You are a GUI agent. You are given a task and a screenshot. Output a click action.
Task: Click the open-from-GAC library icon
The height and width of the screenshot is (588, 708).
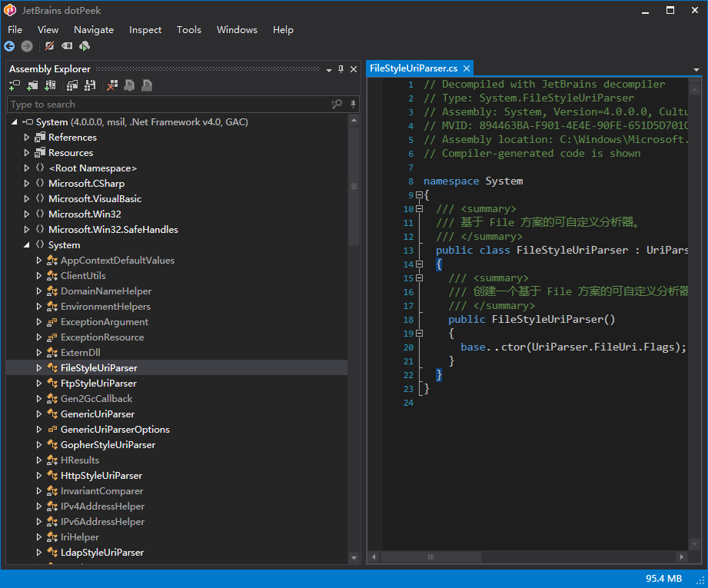[x=50, y=85]
